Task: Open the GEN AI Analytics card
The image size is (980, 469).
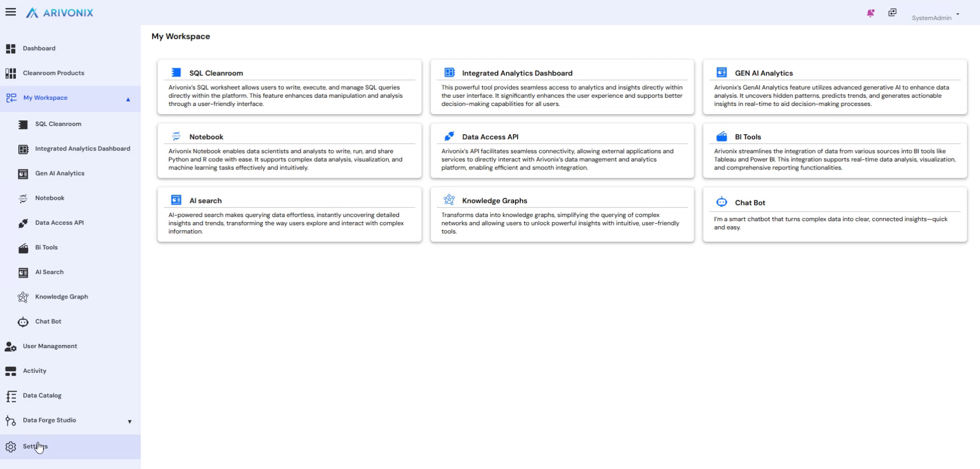Action: coord(834,87)
